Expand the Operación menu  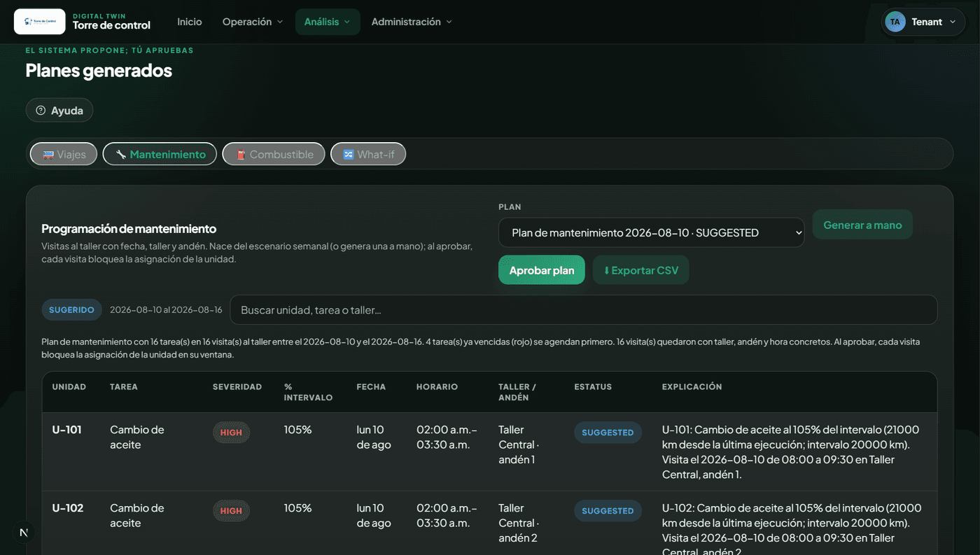pyautogui.click(x=253, y=22)
